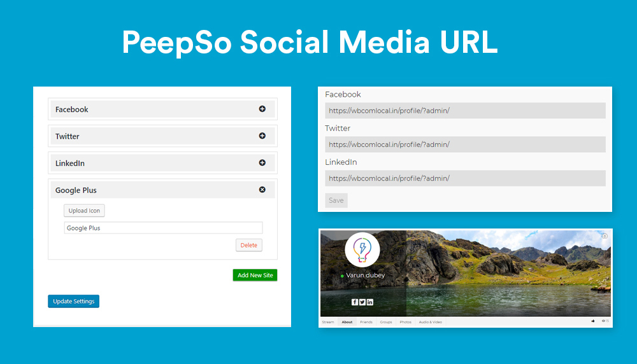Image resolution: width=637 pixels, height=364 pixels.
Task: Focus the Facebook profile URL field
Action: click(465, 110)
